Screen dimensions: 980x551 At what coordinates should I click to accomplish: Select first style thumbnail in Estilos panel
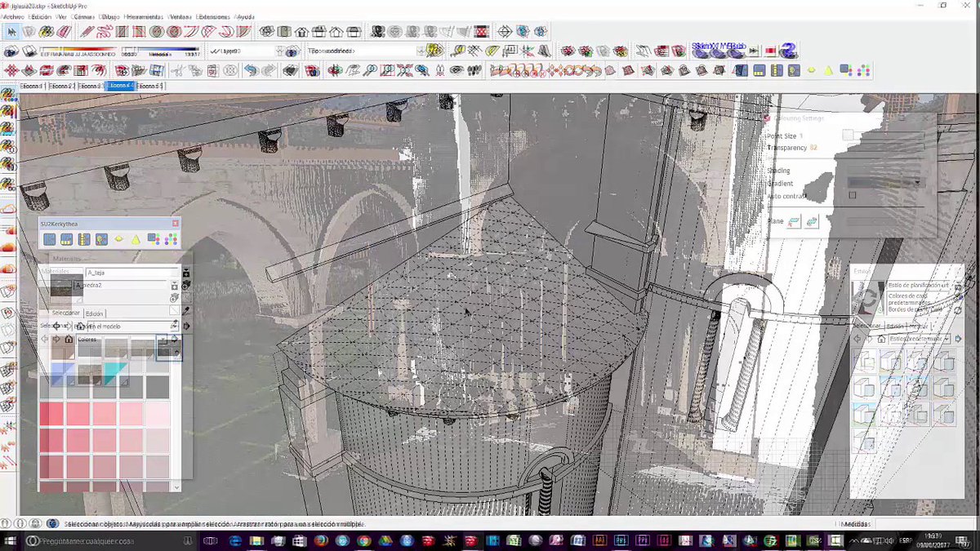[866, 360]
